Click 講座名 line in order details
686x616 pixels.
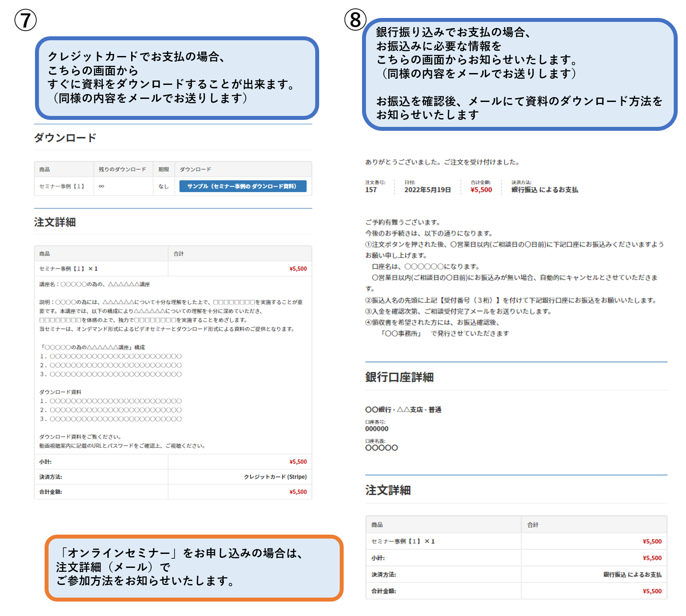pos(94,284)
